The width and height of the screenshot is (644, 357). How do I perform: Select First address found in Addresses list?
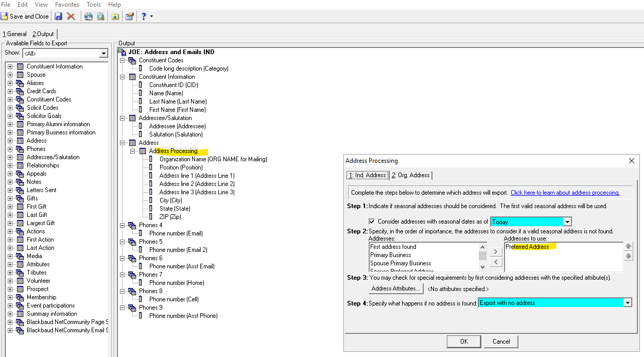[x=393, y=247]
